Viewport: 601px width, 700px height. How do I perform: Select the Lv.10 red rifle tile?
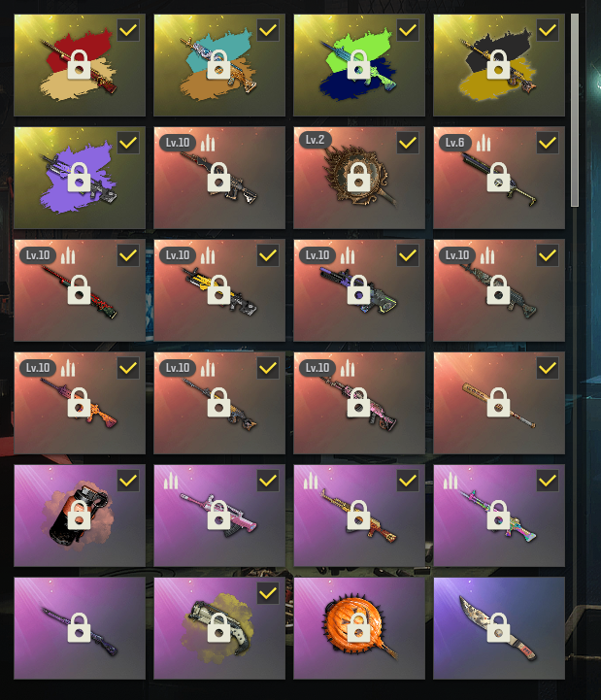[x=80, y=290]
